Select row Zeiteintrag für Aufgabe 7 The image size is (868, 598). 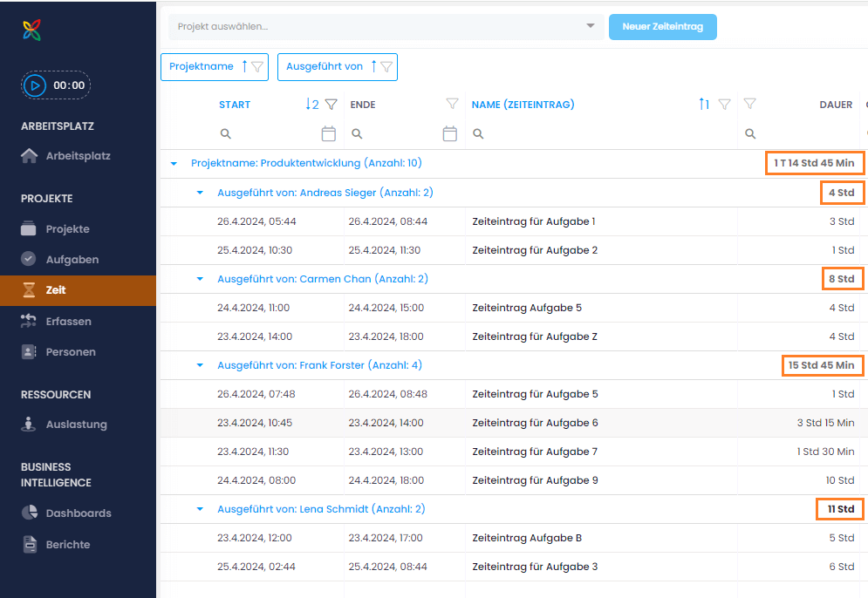pos(514,452)
